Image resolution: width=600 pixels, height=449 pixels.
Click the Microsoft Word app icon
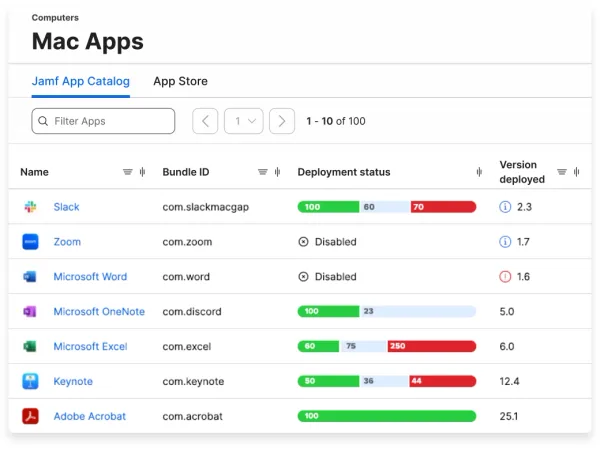pyautogui.click(x=30, y=277)
